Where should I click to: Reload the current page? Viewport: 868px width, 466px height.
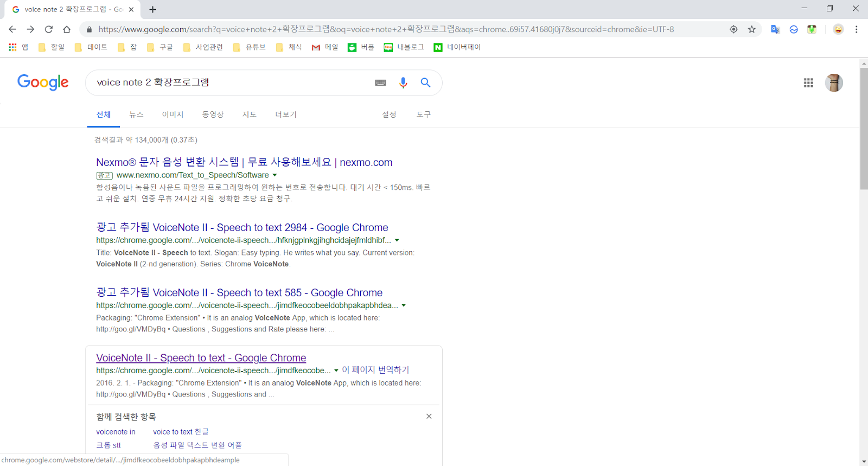(x=49, y=29)
